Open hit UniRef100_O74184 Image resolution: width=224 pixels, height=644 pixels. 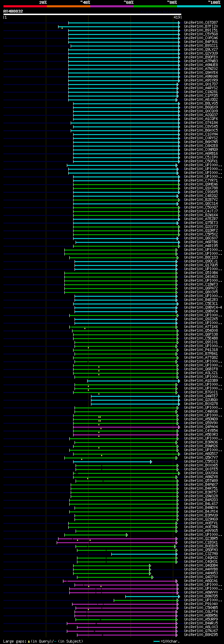(201, 123)
